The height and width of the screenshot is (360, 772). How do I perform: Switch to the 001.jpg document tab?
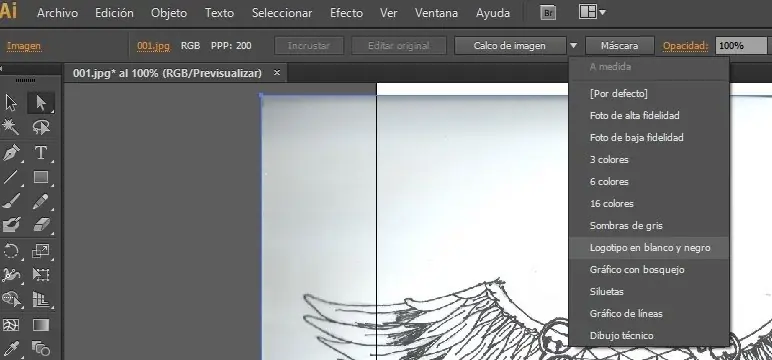[167, 73]
